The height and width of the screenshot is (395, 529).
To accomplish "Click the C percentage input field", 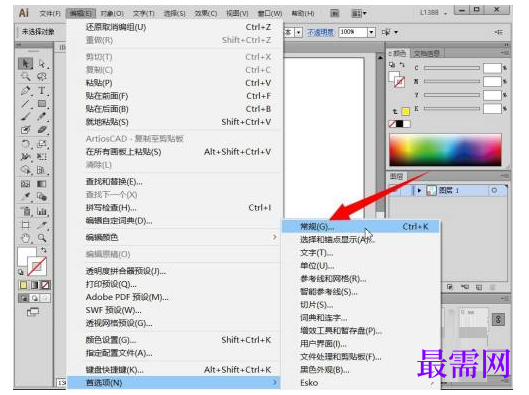I will pyautogui.click(x=492, y=68).
